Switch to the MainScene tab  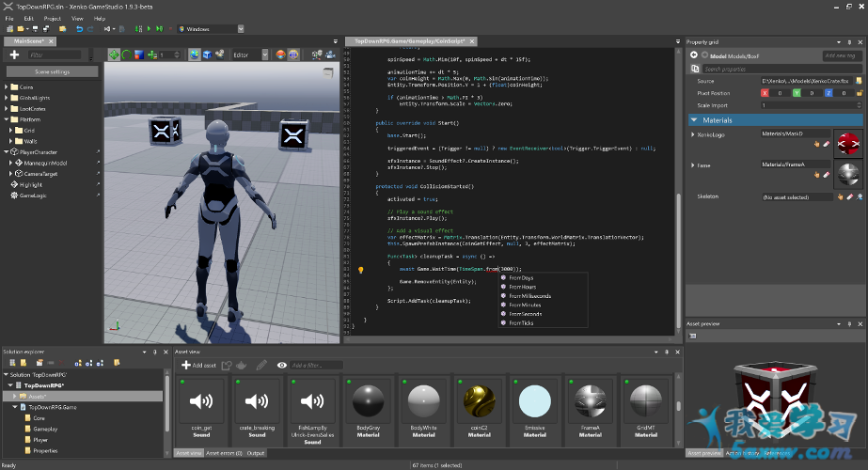29,41
